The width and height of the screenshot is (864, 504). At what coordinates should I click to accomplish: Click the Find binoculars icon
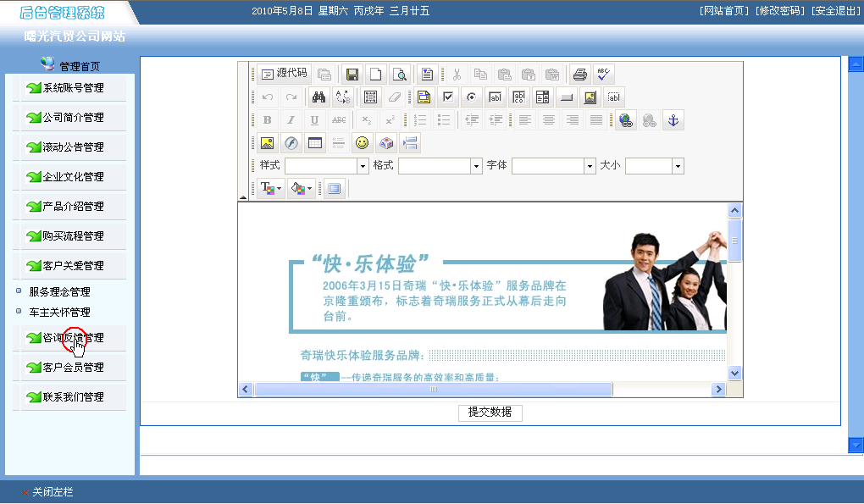(318, 97)
